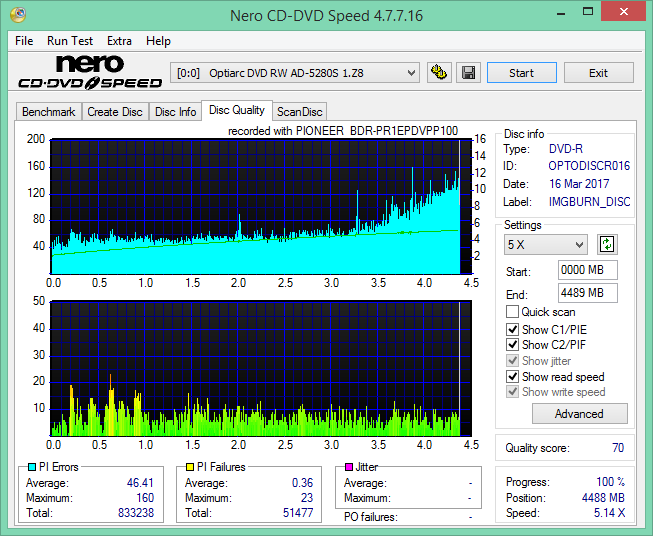Image resolution: width=653 pixels, height=536 pixels.
Task: Click the Nero app icon in title bar
Action: coord(18,15)
